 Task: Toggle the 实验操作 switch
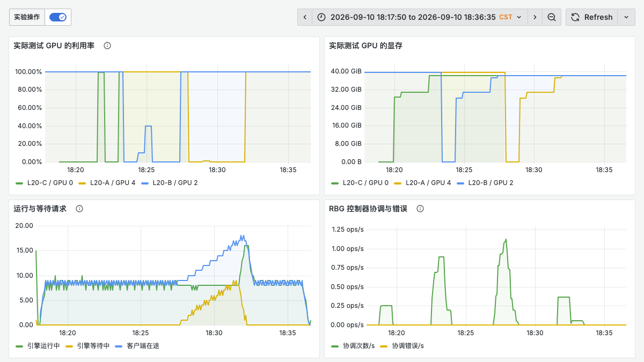[57, 17]
